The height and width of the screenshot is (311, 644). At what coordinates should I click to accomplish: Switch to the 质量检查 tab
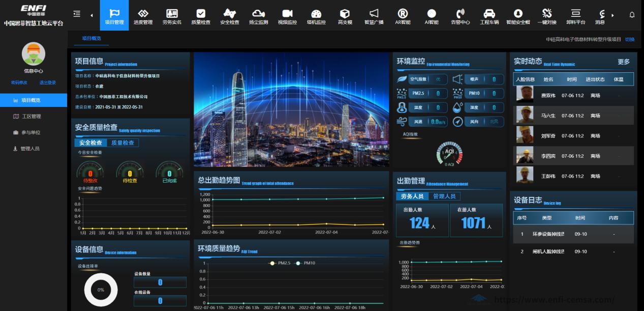(x=122, y=143)
